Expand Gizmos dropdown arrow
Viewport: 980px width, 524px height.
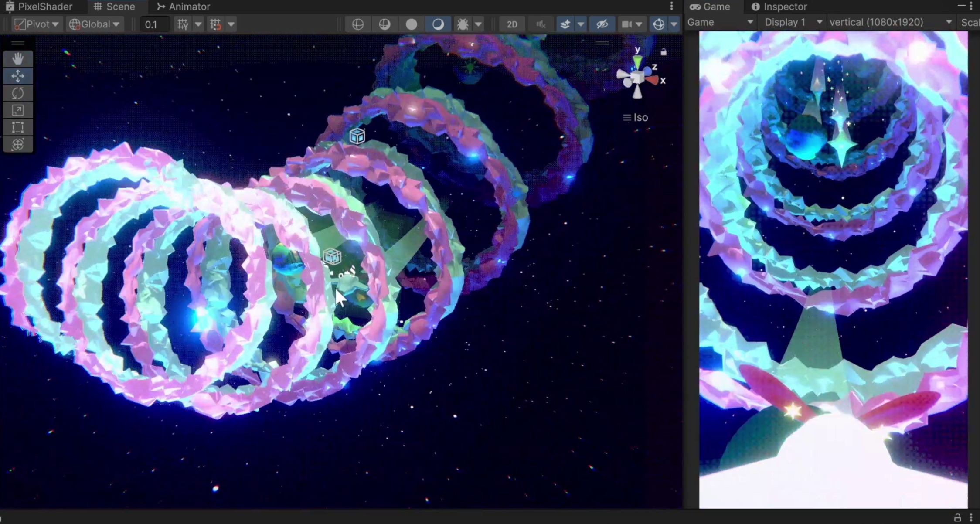(x=674, y=24)
